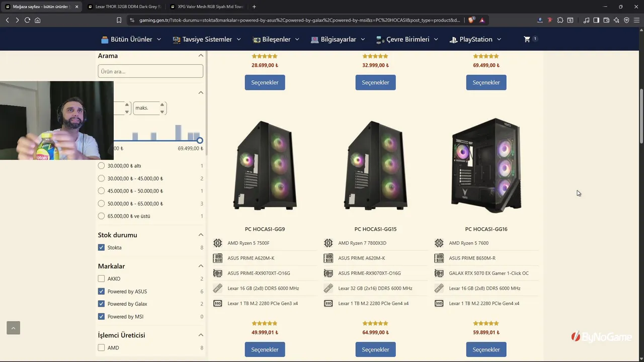Click the RAM icon beside Lexar 32 GB
The height and width of the screenshot is (362, 644).
329,288
